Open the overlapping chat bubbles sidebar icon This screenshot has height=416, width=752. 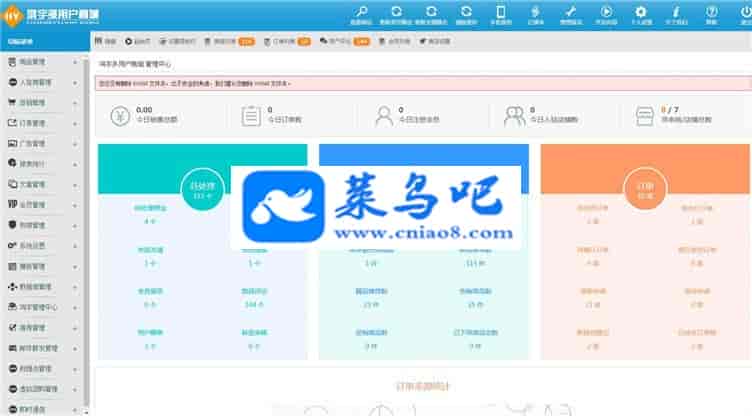pos(12,184)
